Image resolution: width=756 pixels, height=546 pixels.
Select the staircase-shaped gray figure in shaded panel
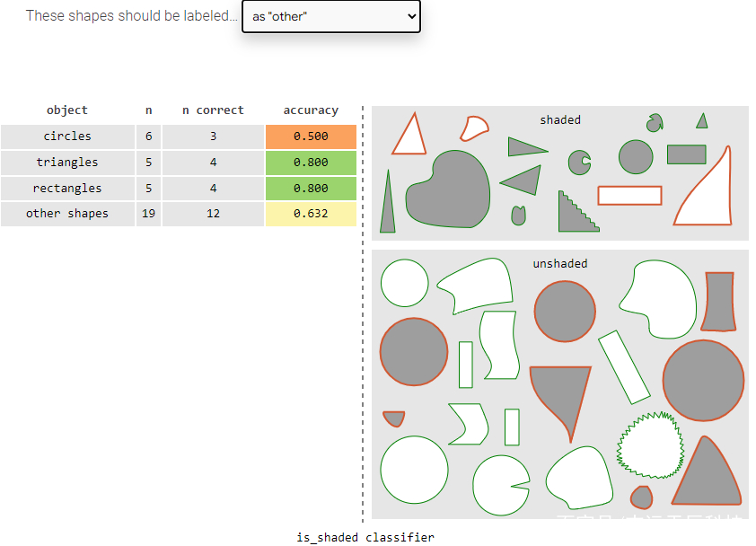(x=578, y=212)
